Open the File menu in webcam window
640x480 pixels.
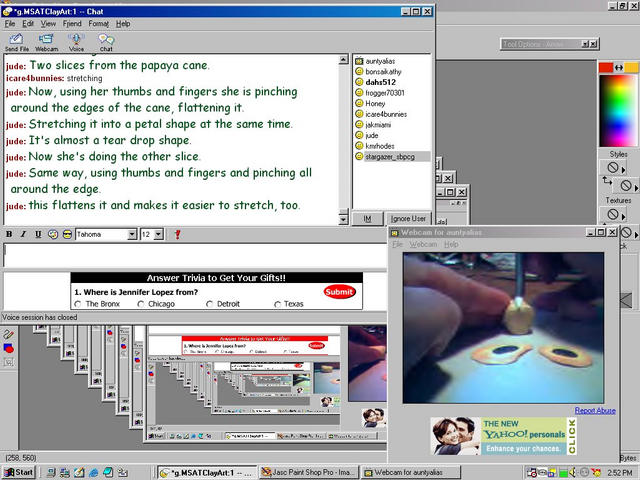tap(397, 244)
